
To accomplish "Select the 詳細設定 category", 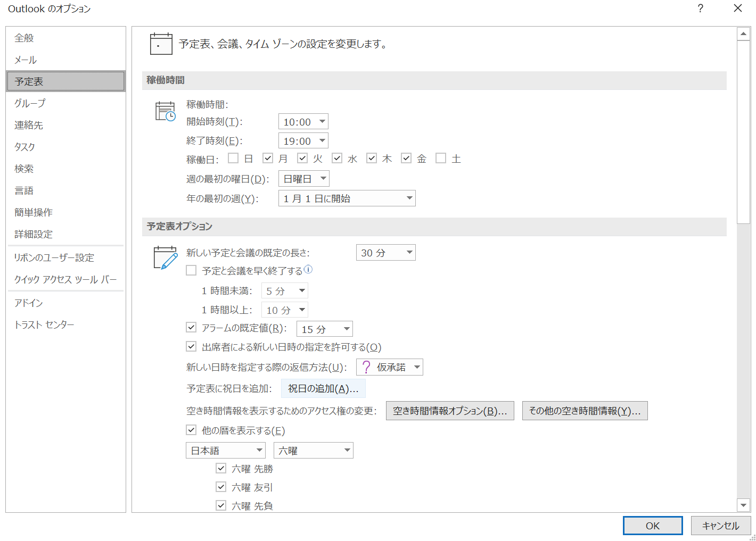I will click(x=66, y=234).
